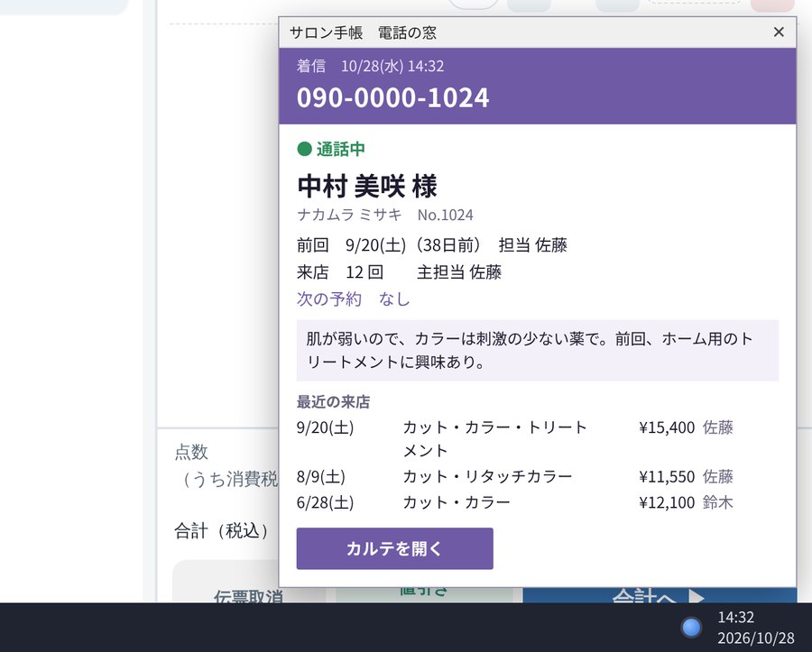Click the katakana reading ナカムラ ミサキ
This screenshot has height=652, width=812.
coord(349,215)
